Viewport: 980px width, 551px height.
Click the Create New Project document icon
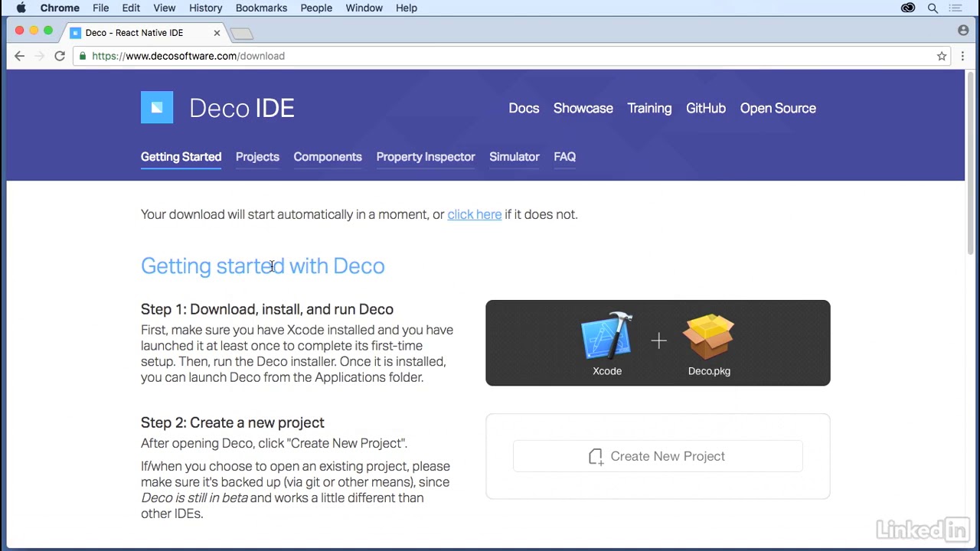coord(596,456)
